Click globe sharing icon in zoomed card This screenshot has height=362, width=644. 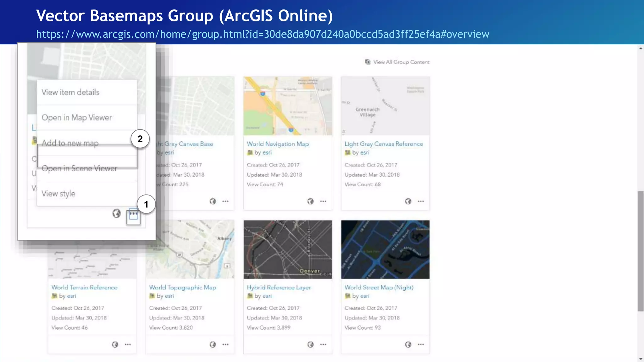(116, 213)
